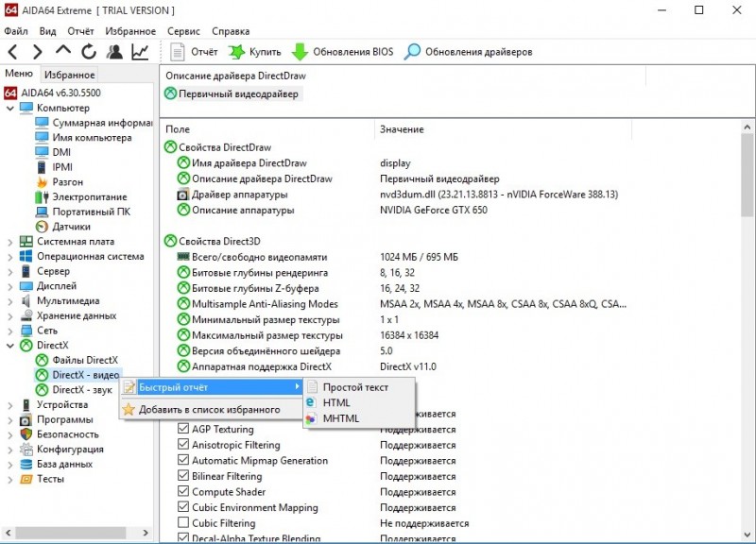756x544 pixels.
Task: Go up one level with the up arrow
Action: click(63, 51)
